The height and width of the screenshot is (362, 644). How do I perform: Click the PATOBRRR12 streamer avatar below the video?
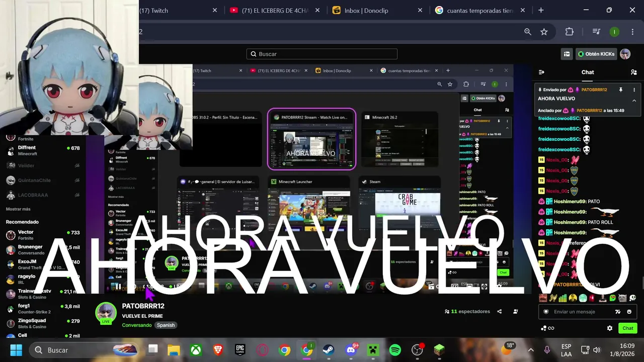(106, 313)
